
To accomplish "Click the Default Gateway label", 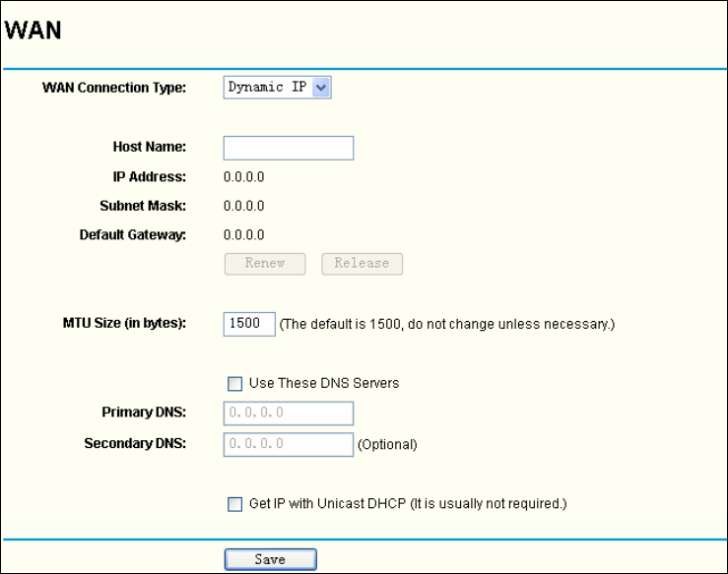I will [x=133, y=234].
